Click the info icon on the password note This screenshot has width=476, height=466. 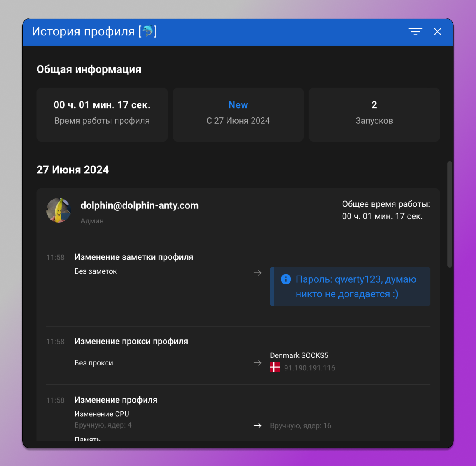click(x=286, y=279)
